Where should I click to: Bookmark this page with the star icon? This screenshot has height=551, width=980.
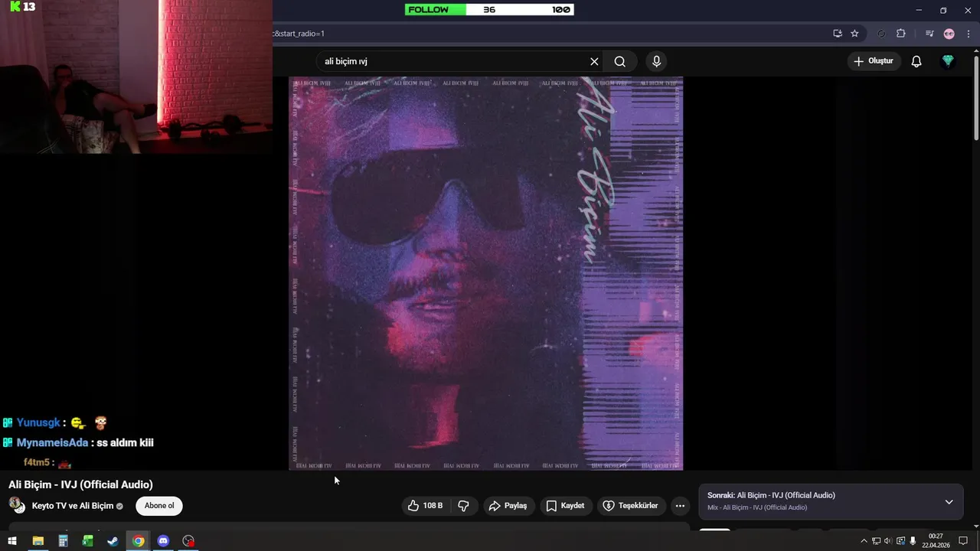pyautogui.click(x=854, y=34)
